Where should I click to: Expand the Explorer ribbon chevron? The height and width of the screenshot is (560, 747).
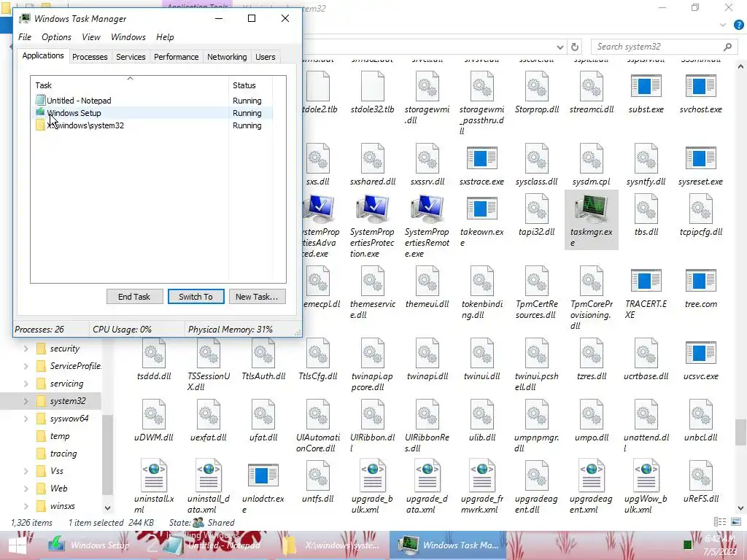click(723, 26)
